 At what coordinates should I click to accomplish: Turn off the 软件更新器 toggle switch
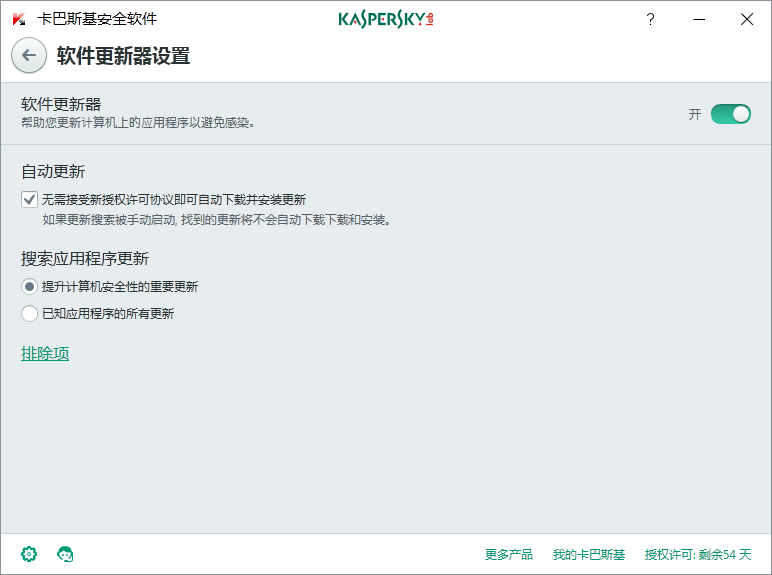coord(731,114)
